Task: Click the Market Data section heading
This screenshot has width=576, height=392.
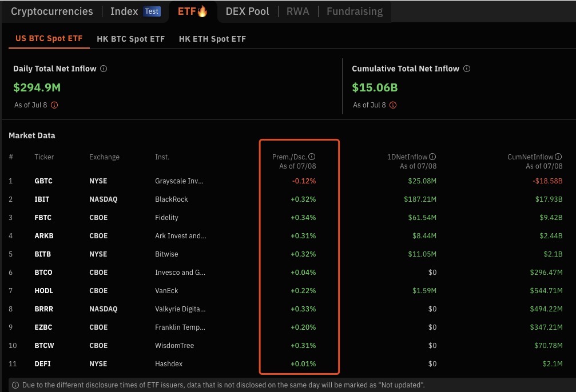Action: (32, 135)
